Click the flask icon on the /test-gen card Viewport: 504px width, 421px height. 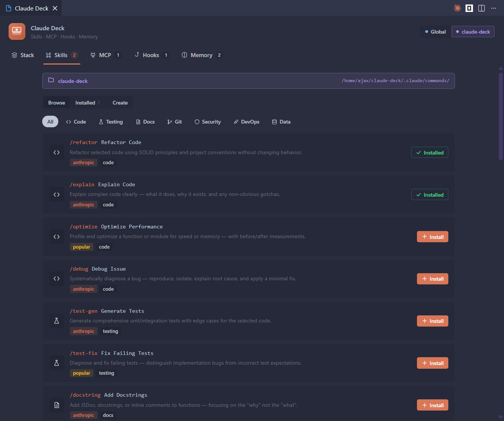(56, 321)
